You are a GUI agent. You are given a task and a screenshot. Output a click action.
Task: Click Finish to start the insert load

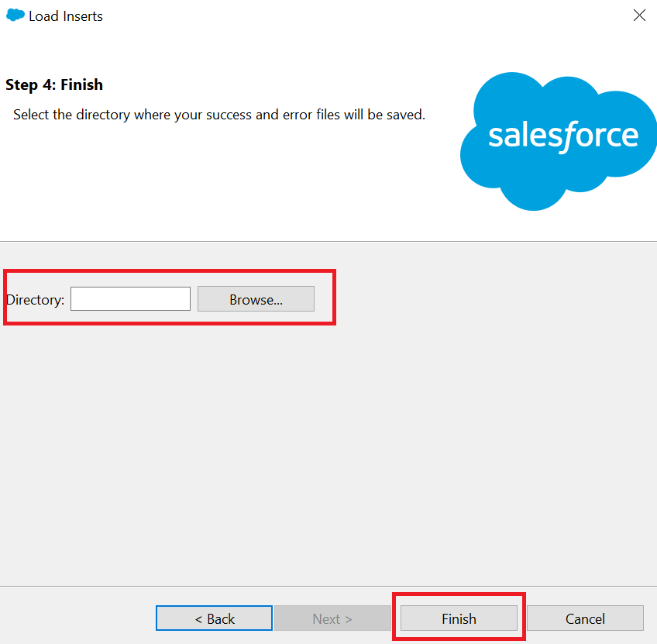[x=459, y=618]
